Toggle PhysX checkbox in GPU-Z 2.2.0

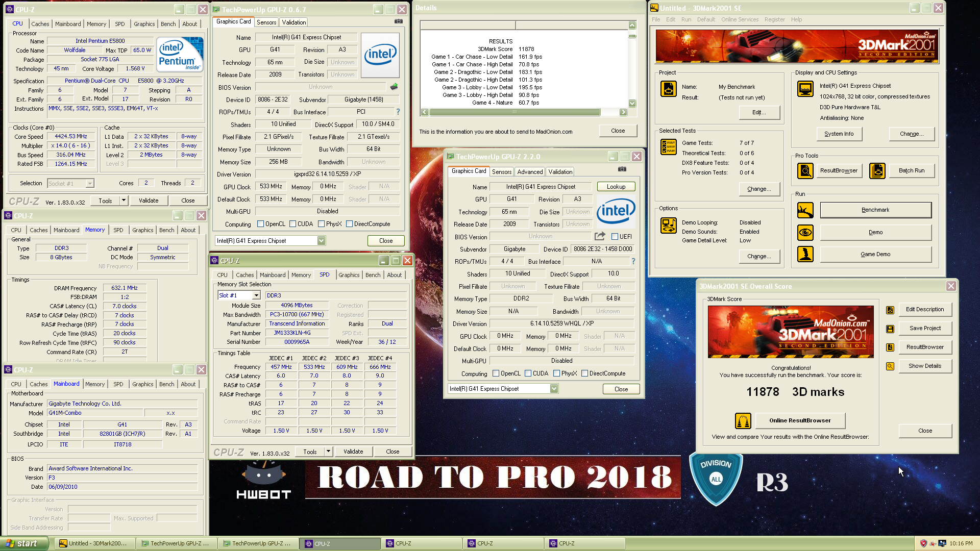(556, 373)
